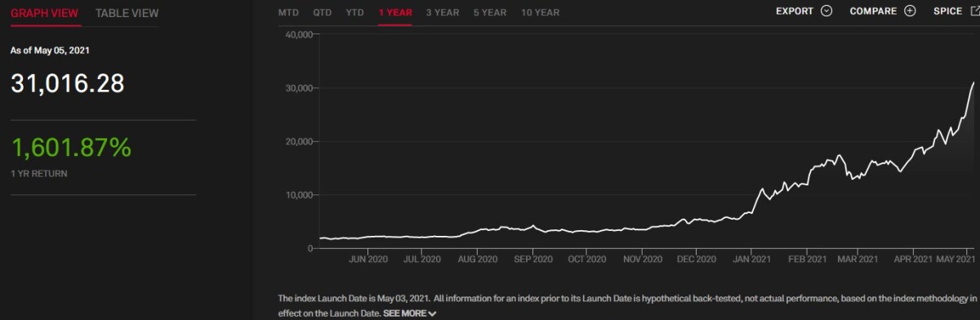980x320 pixels.
Task: Click the COMPARE button
Action: (883, 11)
